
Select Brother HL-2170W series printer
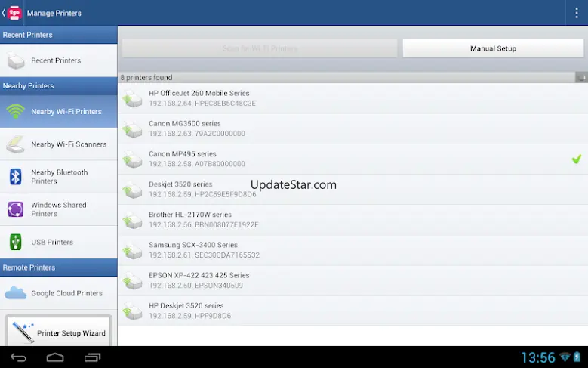click(352, 220)
